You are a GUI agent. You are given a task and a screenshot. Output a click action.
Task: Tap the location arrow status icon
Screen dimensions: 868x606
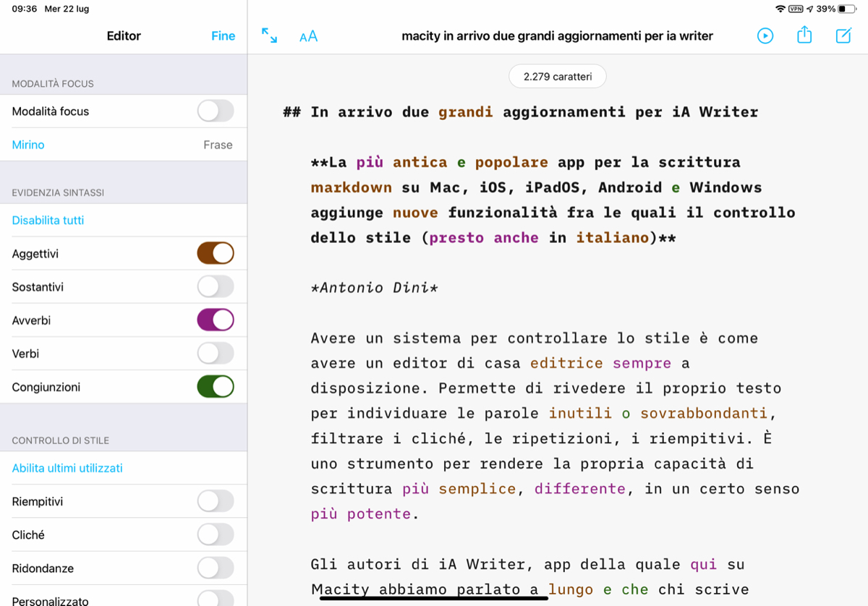(x=809, y=9)
